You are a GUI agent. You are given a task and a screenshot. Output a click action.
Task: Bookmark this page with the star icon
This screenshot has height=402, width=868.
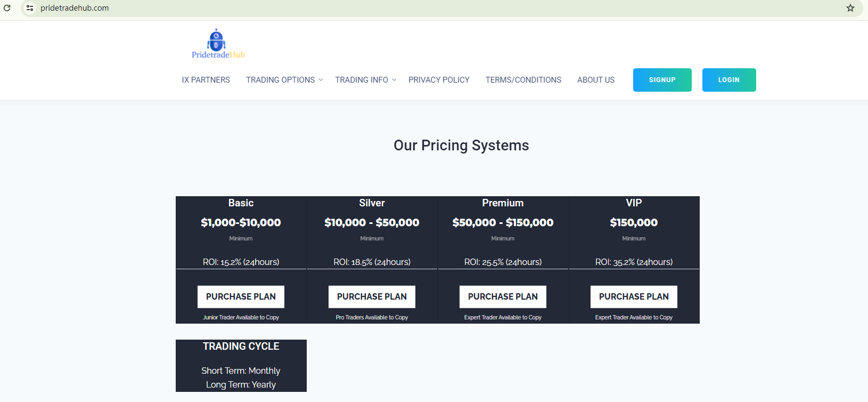850,8
